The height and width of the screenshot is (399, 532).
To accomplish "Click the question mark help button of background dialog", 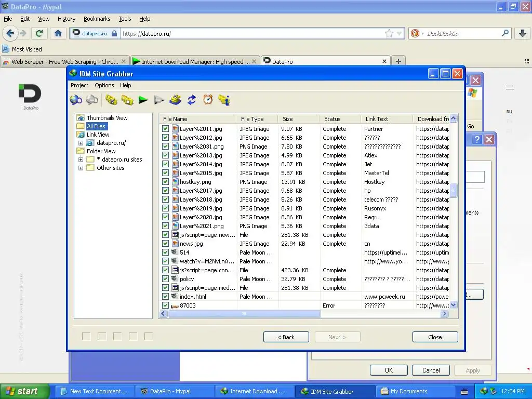I will [x=477, y=139].
